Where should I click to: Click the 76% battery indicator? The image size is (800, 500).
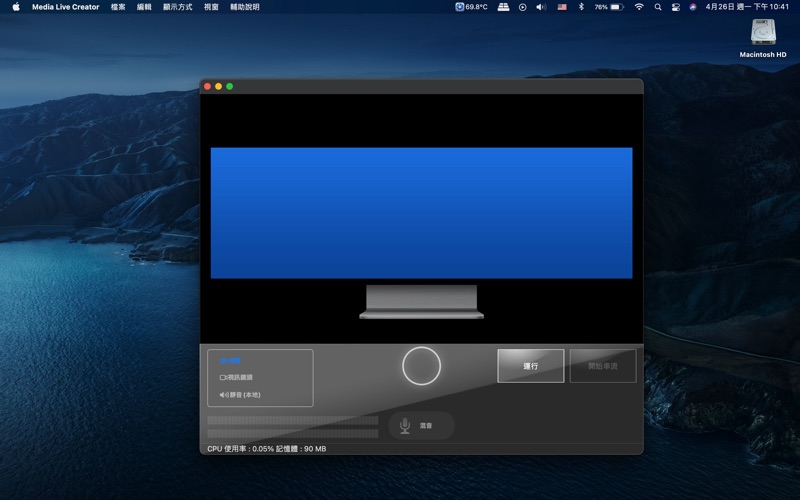(x=609, y=7)
